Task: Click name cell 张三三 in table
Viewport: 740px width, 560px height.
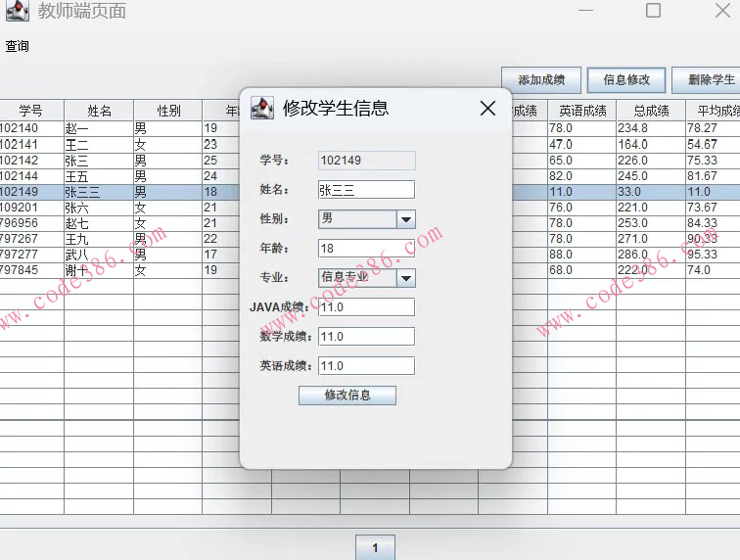Action: [99, 192]
